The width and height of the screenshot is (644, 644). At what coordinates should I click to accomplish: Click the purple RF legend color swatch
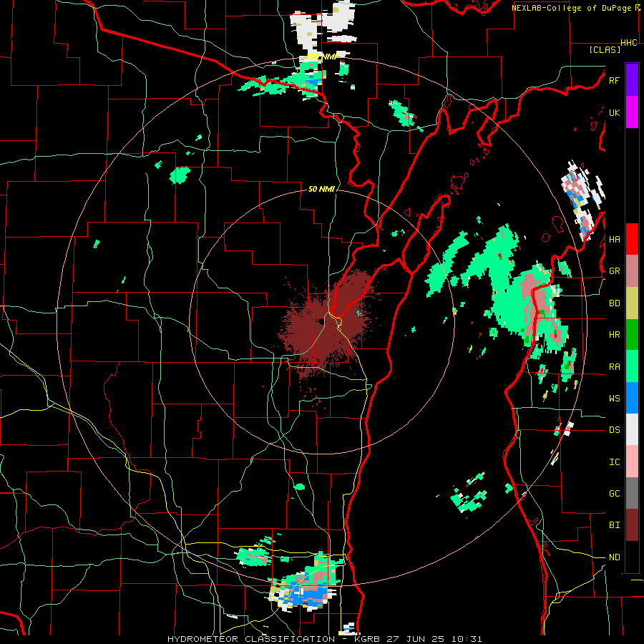[632, 80]
